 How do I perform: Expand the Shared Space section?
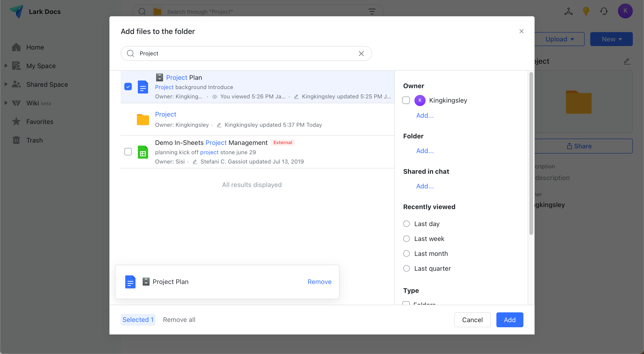click(6, 84)
